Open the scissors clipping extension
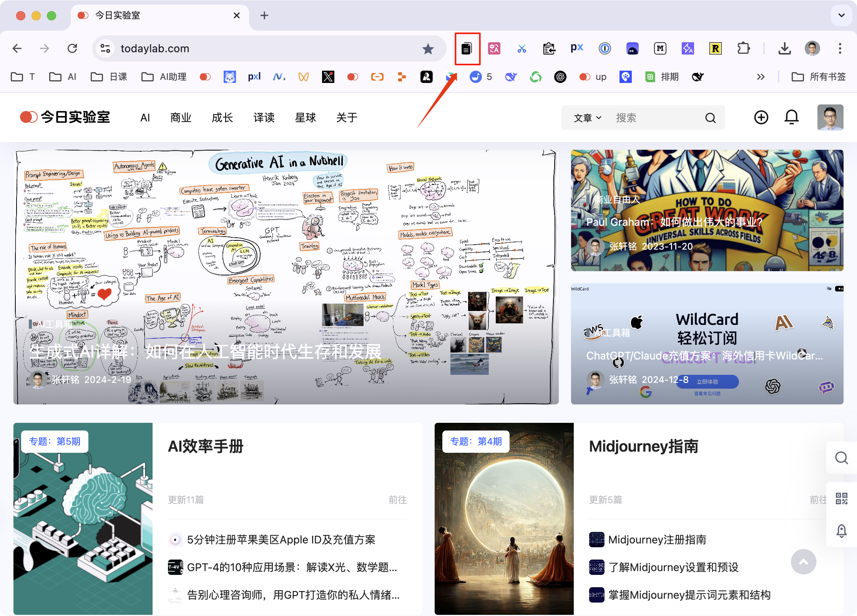This screenshot has width=857, height=616. click(x=522, y=48)
